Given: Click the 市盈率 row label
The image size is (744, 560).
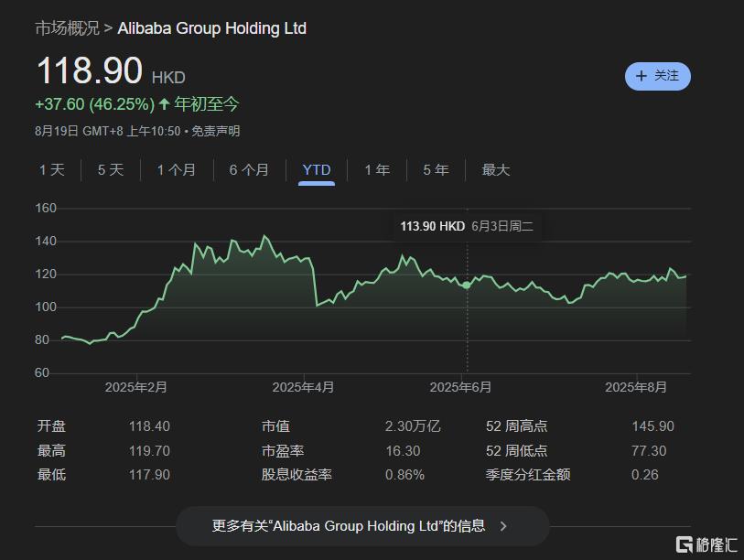Looking at the screenshot, I should click(283, 451).
